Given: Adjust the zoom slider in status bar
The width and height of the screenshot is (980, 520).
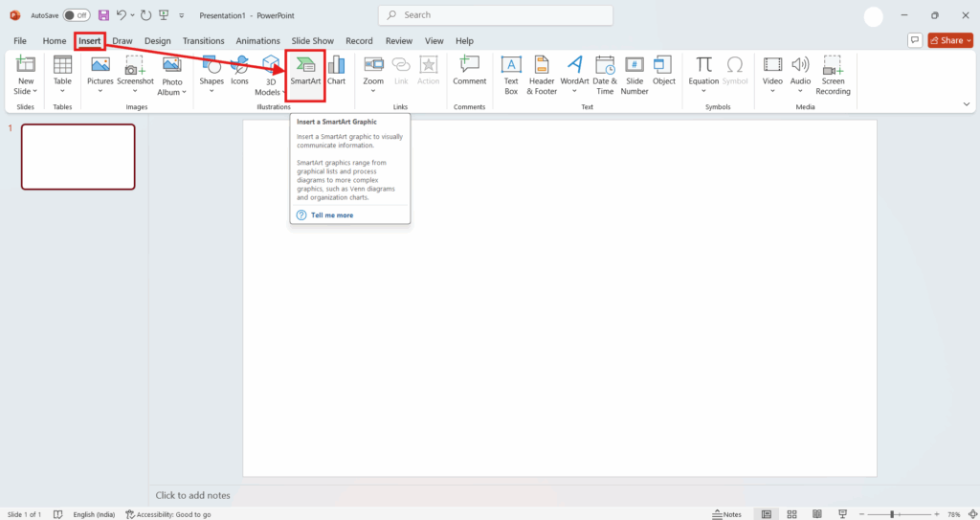Looking at the screenshot, I should click(892, 514).
